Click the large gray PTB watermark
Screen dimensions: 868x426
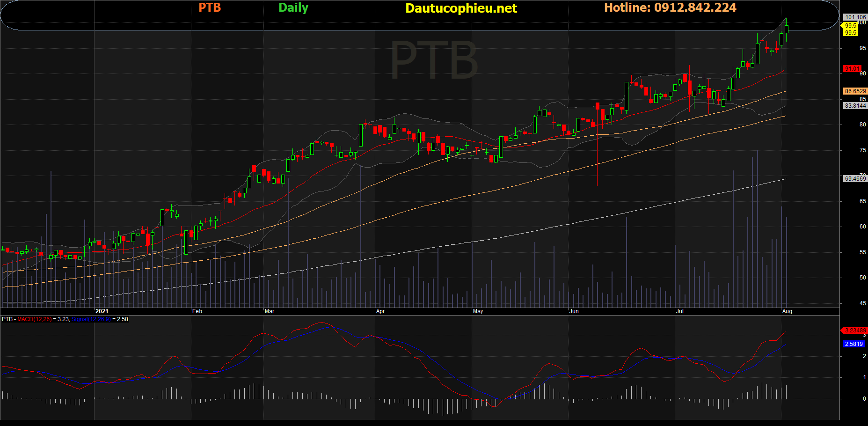tap(434, 60)
